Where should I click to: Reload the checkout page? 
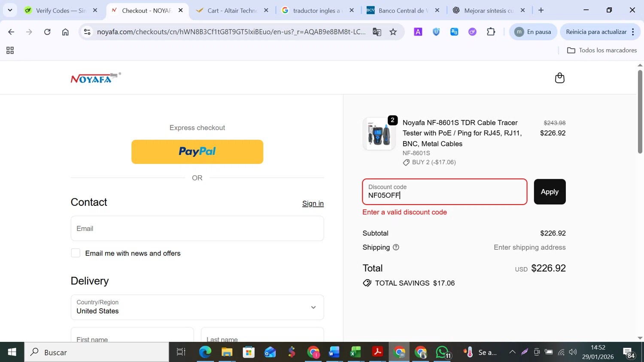coord(47,32)
